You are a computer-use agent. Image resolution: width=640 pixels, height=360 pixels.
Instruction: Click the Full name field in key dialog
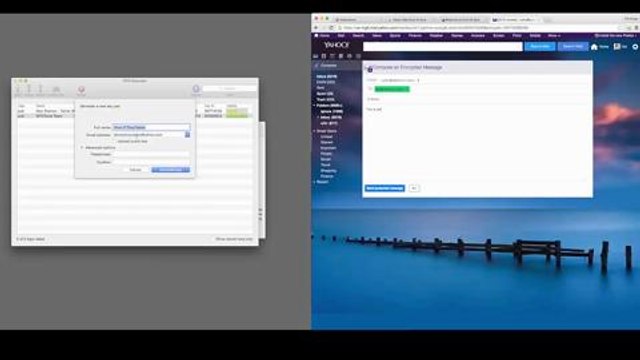coord(151,127)
